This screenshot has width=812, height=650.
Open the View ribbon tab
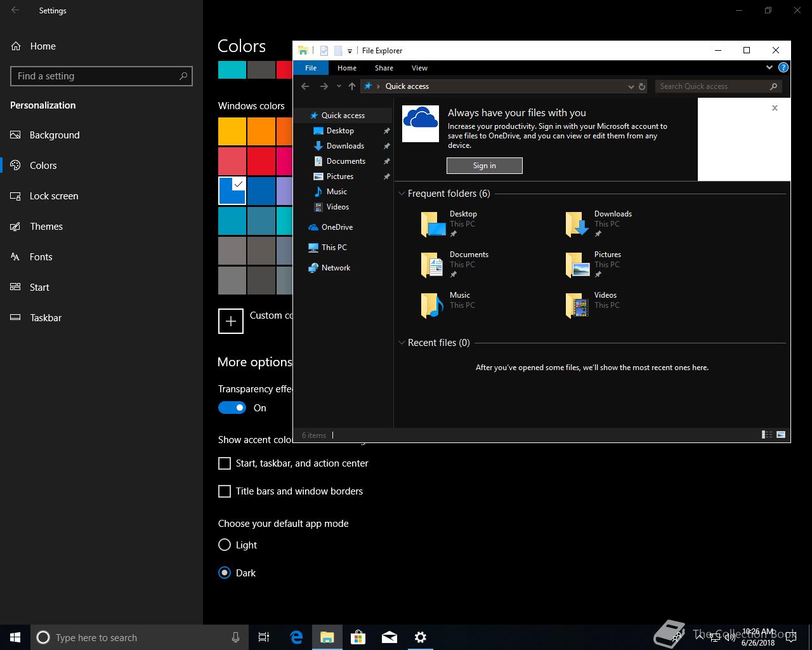[419, 68]
